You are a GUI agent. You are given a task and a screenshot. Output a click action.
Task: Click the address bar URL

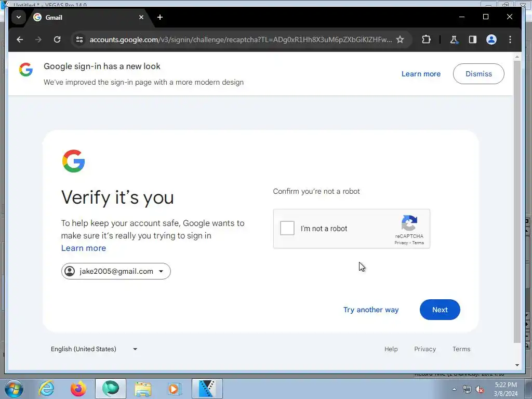point(241,39)
